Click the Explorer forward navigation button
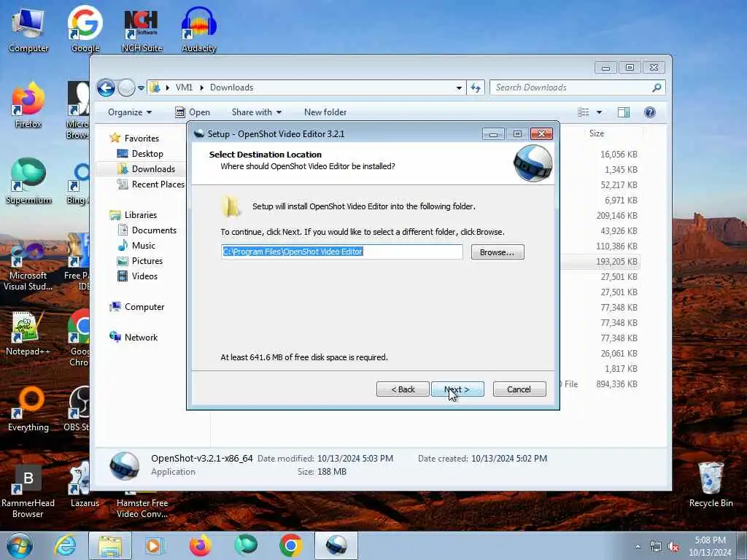 point(126,87)
